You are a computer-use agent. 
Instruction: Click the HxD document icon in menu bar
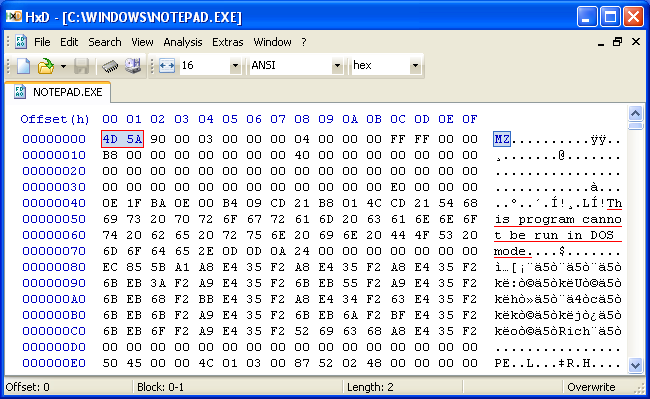pyautogui.click(x=21, y=42)
